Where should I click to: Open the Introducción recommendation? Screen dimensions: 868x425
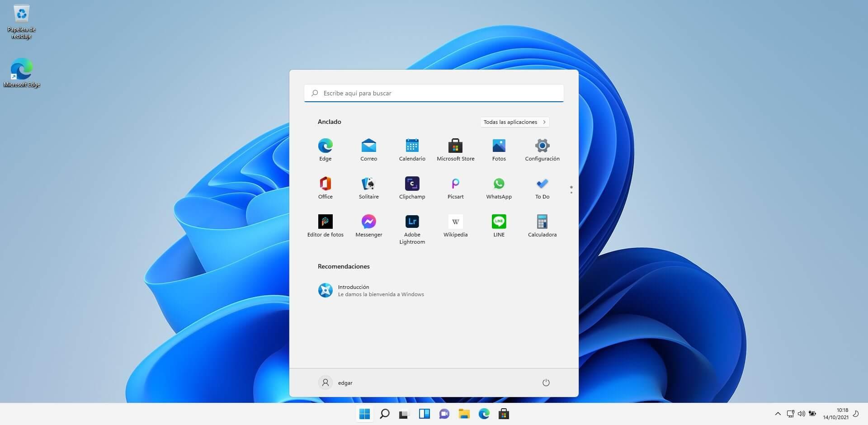point(371,290)
